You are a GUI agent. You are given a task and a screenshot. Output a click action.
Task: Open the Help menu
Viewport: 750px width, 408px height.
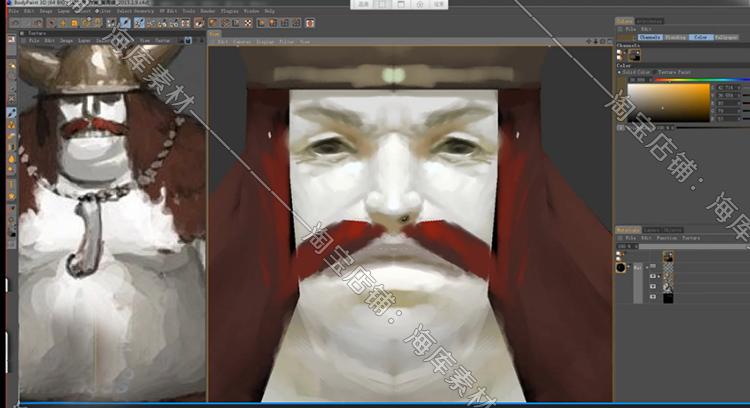pyautogui.click(x=270, y=11)
